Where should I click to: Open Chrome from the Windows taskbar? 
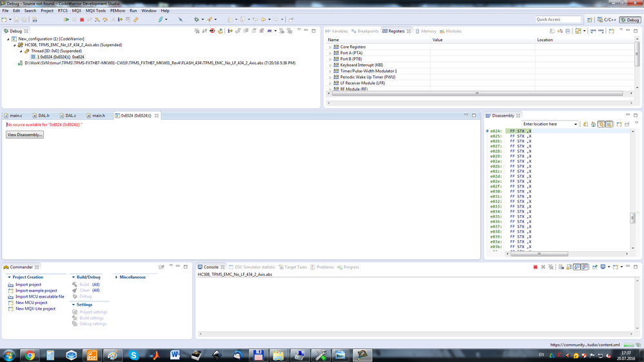pos(30,355)
